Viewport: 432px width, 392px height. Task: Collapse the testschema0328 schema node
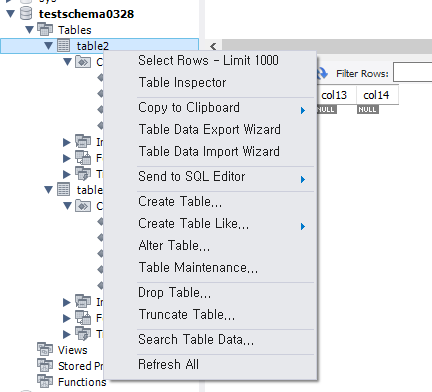point(11,14)
